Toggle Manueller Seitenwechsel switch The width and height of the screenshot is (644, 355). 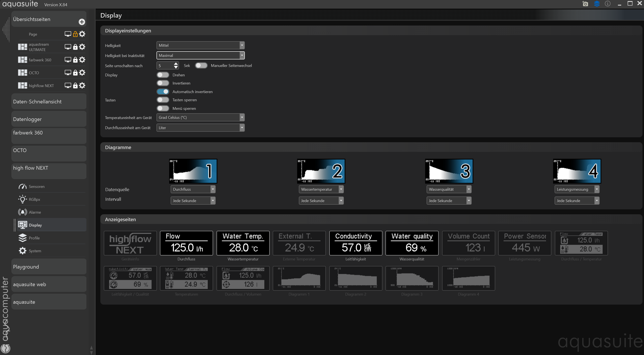point(201,66)
